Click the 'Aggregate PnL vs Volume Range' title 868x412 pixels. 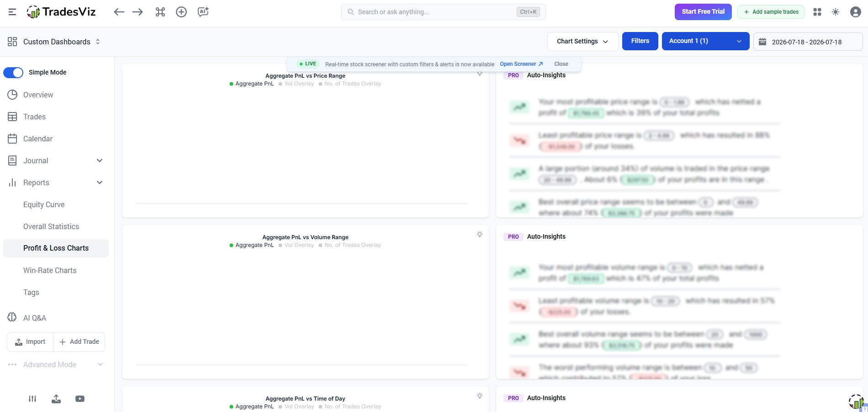click(305, 237)
